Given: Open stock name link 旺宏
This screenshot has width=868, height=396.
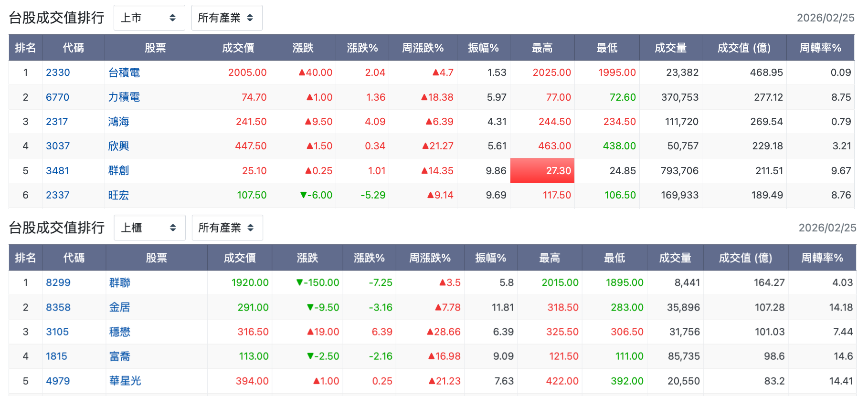Looking at the screenshot, I should point(119,195).
